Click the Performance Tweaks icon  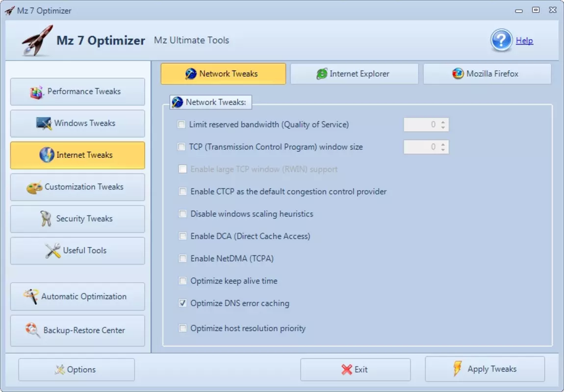pyautogui.click(x=36, y=92)
